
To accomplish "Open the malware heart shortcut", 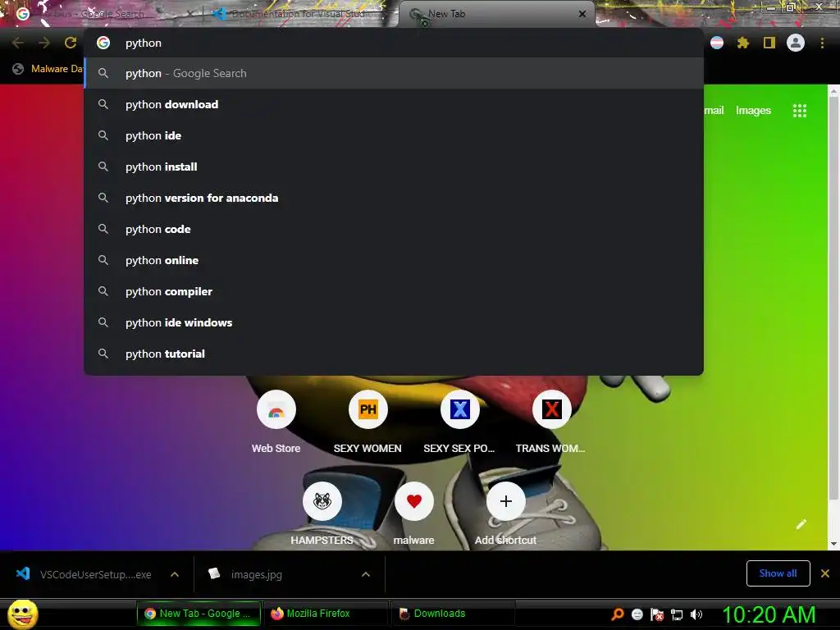I will click(x=413, y=501).
